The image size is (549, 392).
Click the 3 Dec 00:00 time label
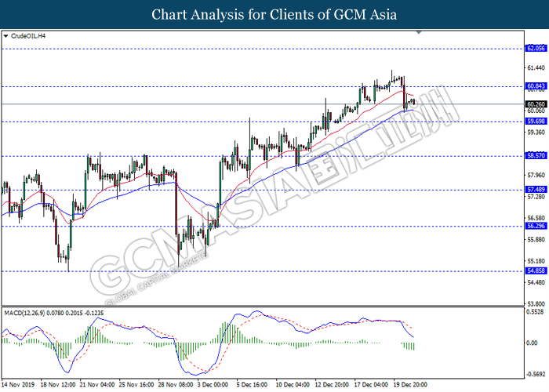coord(213,385)
